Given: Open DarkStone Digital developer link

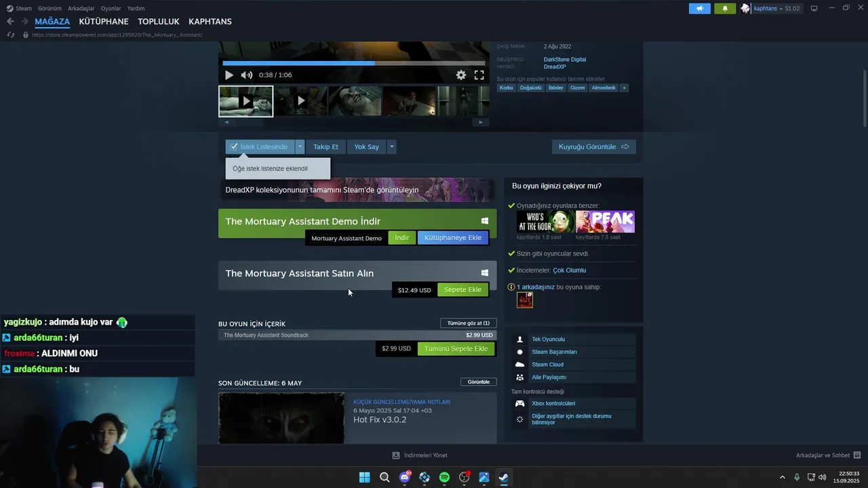Looking at the screenshot, I should coord(565,60).
